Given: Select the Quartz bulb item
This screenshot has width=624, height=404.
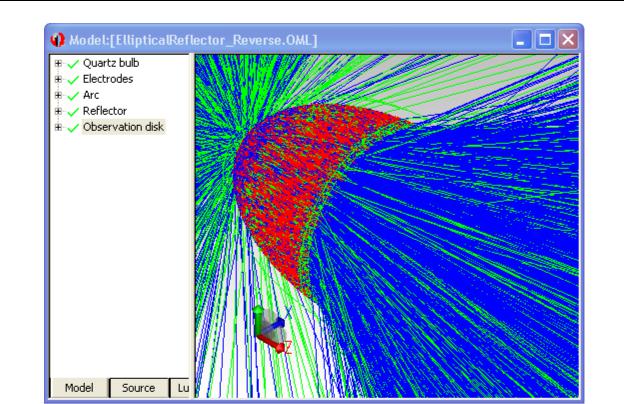Looking at the screenshot, I should (111, 63).
